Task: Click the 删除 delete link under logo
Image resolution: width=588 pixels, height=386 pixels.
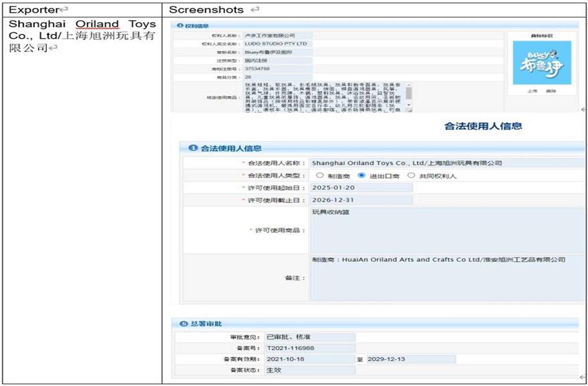Action: click(551, 91)
